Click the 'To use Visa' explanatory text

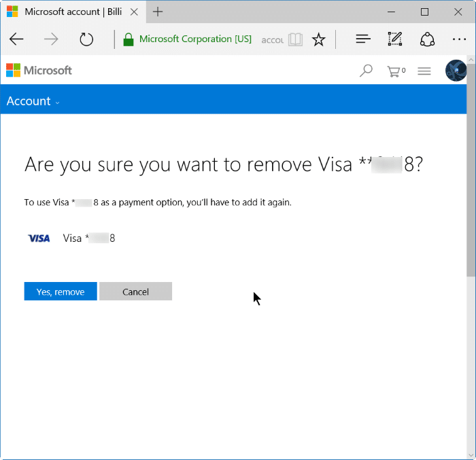click(158, 202)
